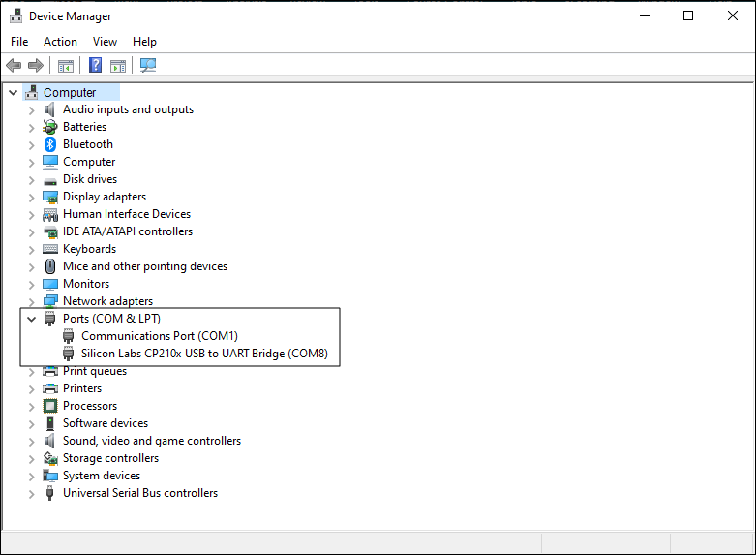756x555 pixels.
Task: Click the Disk drives icon
Action: (50, 181)
